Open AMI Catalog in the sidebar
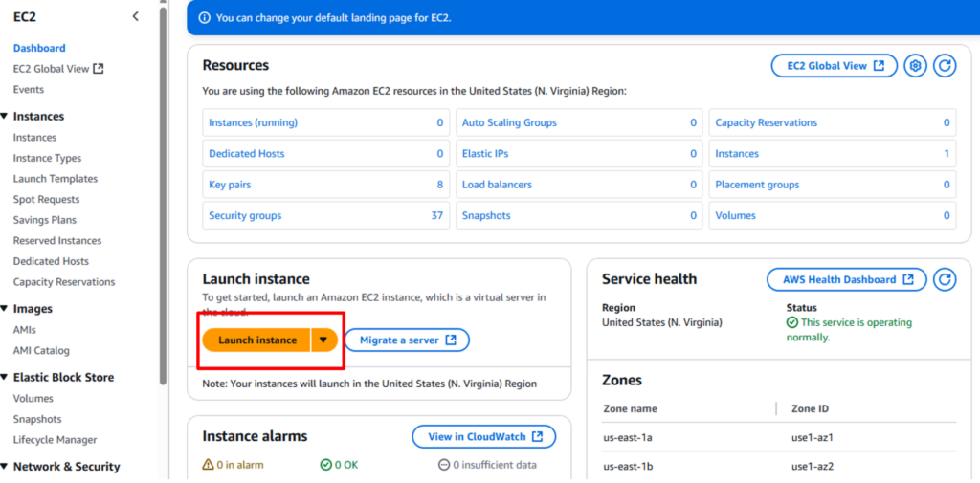980x483 pixels. click(41, 351)
